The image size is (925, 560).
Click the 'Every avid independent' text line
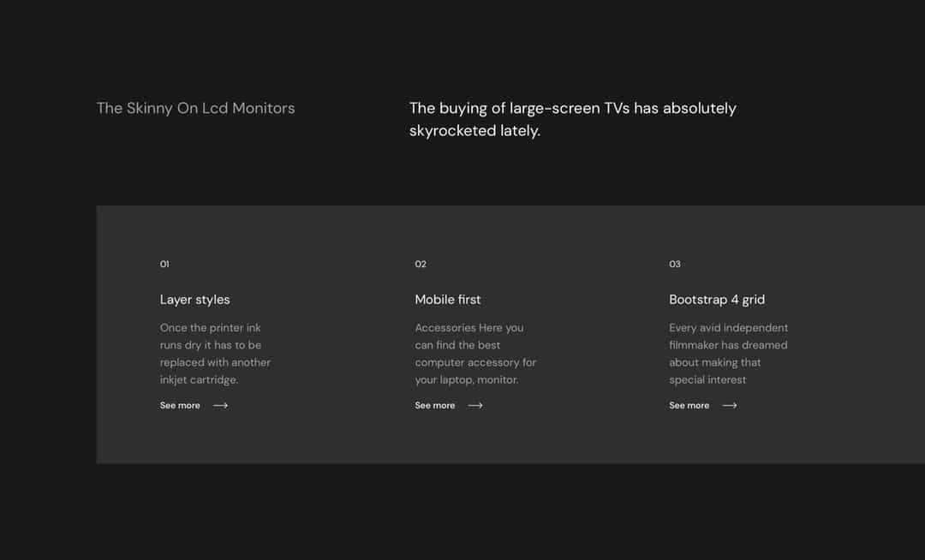(x=729, y=328)
